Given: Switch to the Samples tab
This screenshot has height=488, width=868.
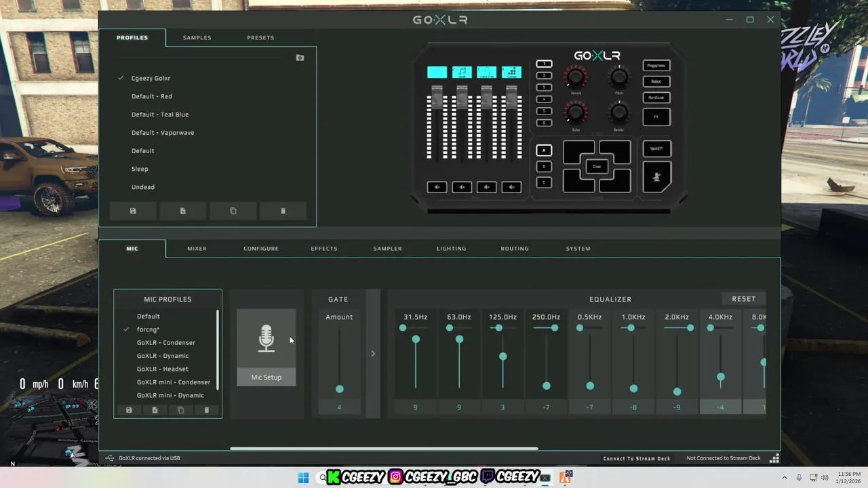Looking at the screenshot, I should click(x=197, y=38).
